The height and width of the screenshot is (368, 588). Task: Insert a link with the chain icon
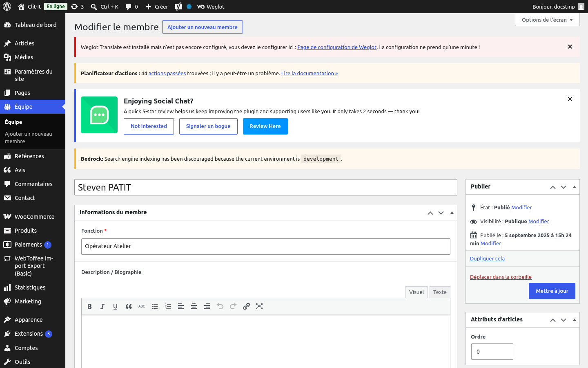tap(246, 306)
